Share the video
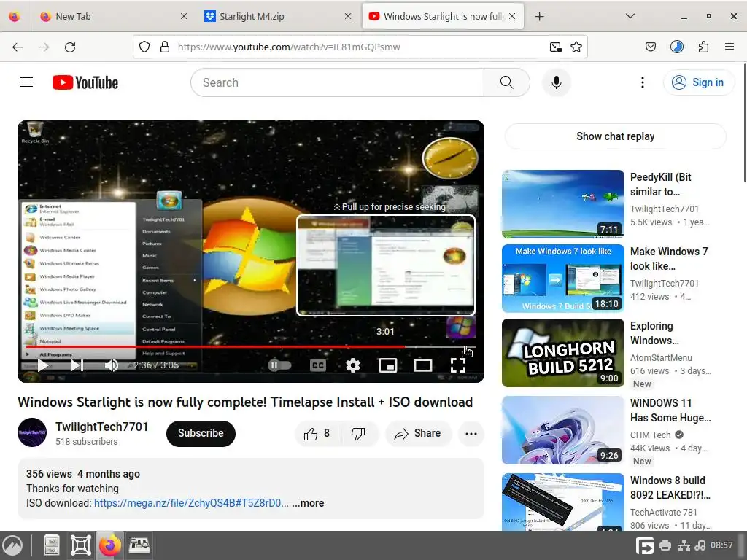 [418, 433]
